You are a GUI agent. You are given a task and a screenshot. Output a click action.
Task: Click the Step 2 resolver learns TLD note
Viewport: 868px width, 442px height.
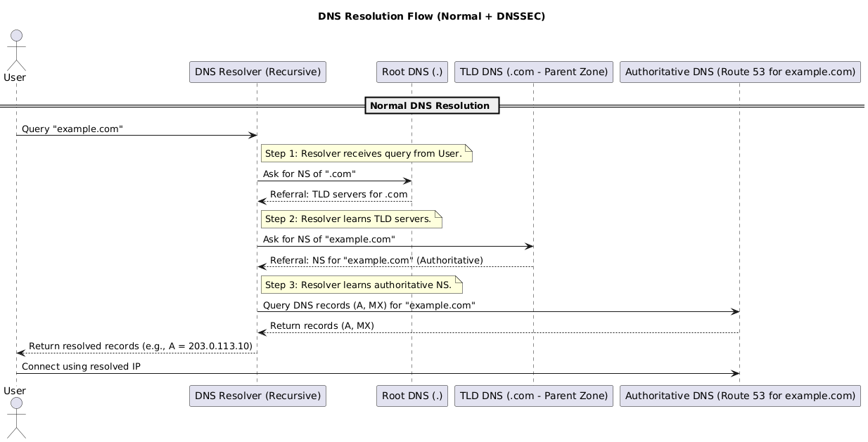pyautogui.click(x=350, y=219)
